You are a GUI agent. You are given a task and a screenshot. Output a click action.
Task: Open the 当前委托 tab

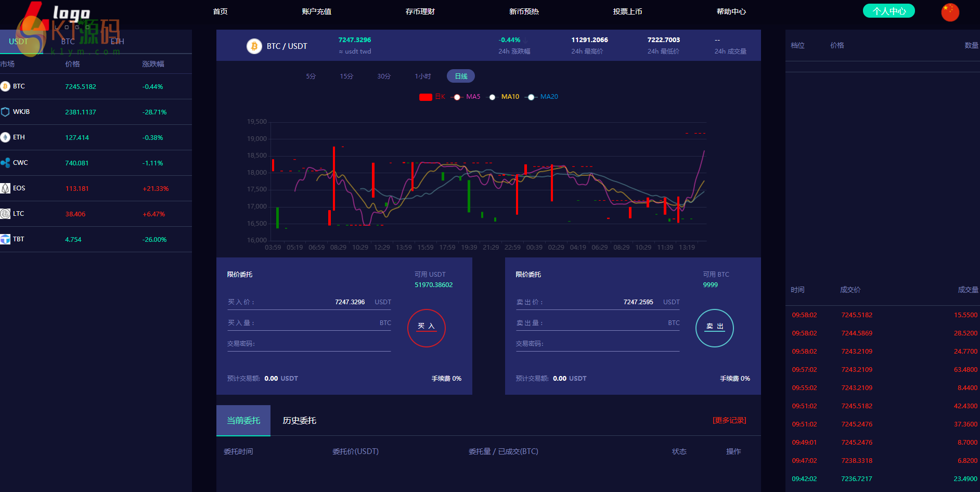coord(243,421)
